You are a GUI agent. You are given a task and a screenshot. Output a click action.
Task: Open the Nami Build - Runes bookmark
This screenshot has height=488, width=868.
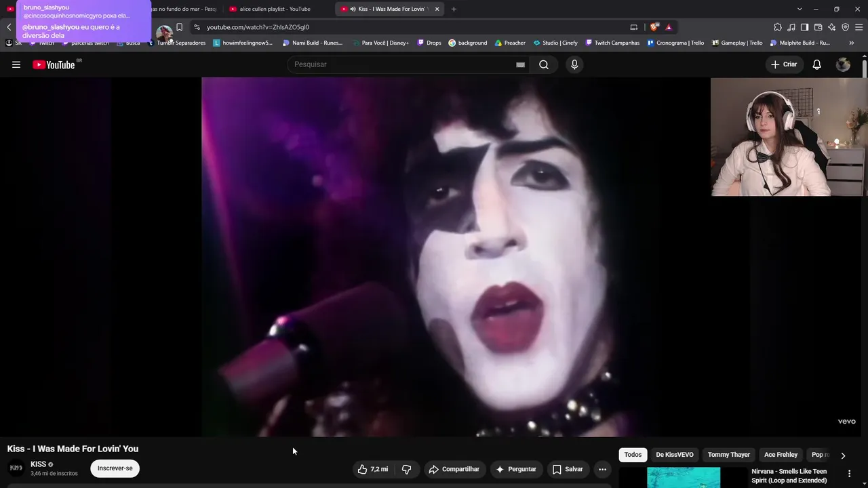(313, 43)
